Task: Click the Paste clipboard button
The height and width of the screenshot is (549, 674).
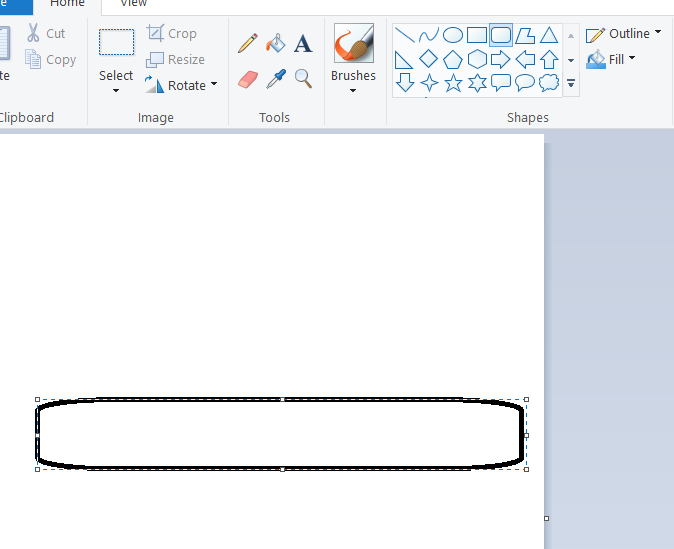Action: pos(4,43)
